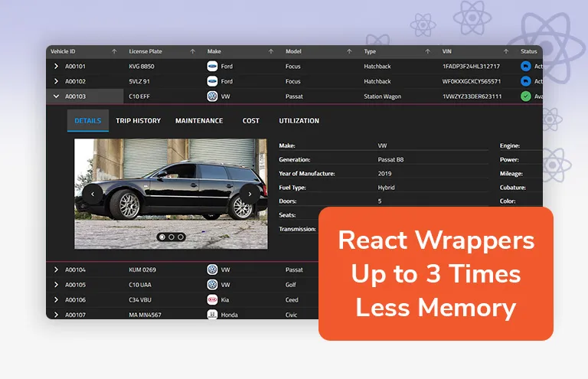Click VW logo in row A00103

point(212,96)
